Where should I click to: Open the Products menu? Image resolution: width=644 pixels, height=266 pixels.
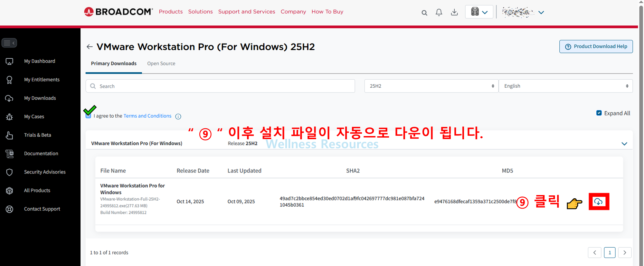(171, 12)
